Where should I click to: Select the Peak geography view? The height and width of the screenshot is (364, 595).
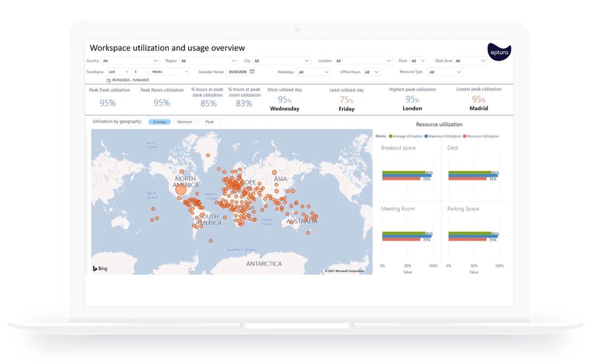pyautogui.click(x=210, y=122)
